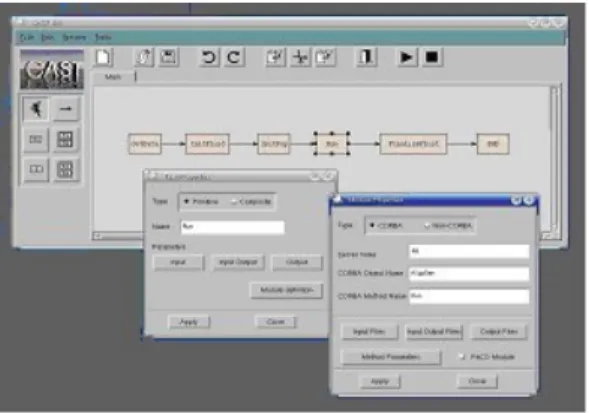
Task: Choose Composite type radio in Task Properties
Action: (x=251, y=202)
